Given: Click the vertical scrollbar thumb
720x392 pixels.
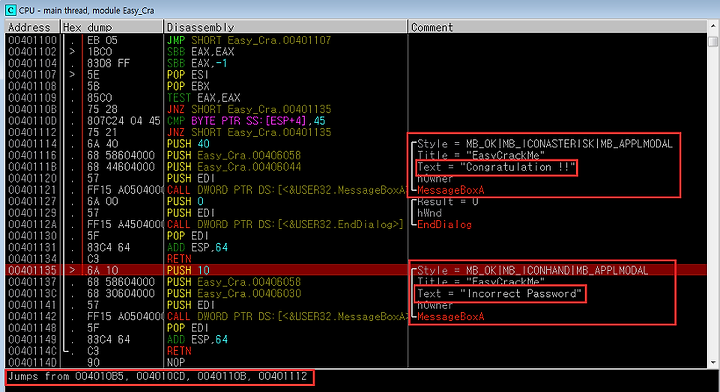Looking at the screenshot, I should pos(713,42).
